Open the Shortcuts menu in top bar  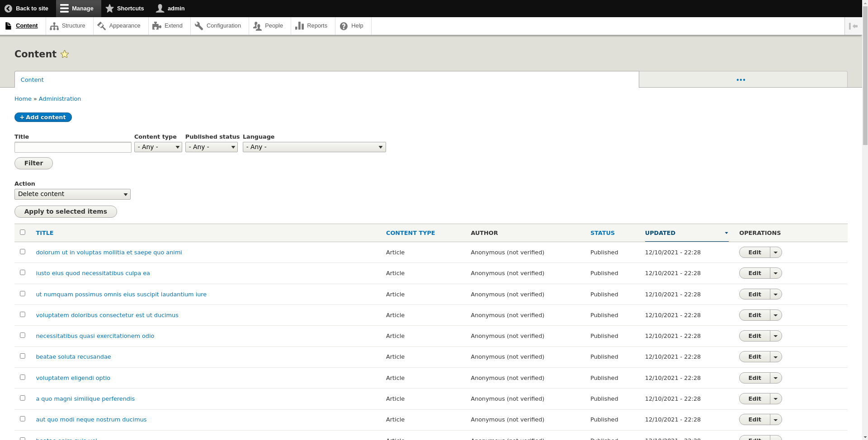coord(125,9)
